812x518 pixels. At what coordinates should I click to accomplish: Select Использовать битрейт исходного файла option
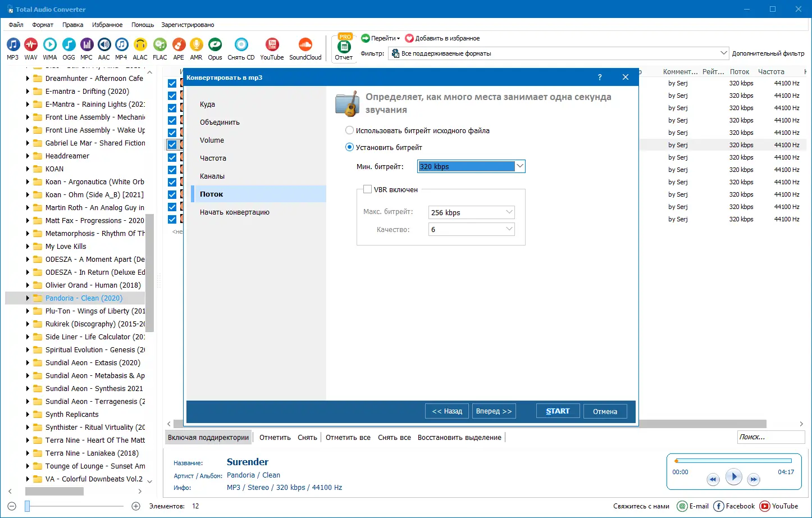pyautogui.click(x=417, y=130)
